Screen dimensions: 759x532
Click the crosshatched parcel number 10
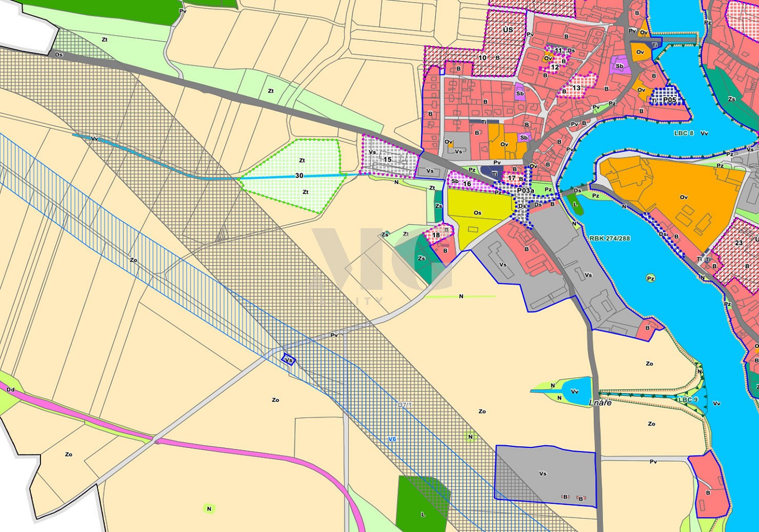482,57
